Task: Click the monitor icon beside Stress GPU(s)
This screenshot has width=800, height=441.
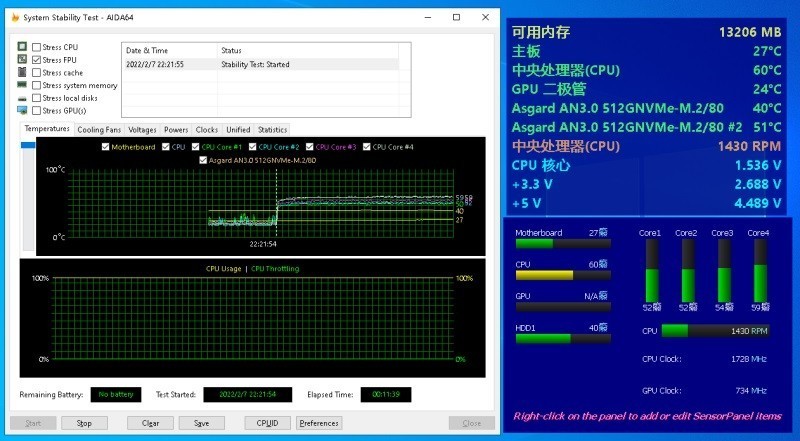Action: 22,110
